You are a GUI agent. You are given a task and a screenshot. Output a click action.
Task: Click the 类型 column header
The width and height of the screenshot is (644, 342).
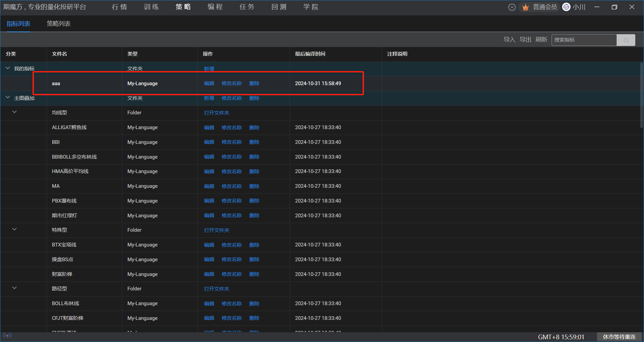pos(132,54)
